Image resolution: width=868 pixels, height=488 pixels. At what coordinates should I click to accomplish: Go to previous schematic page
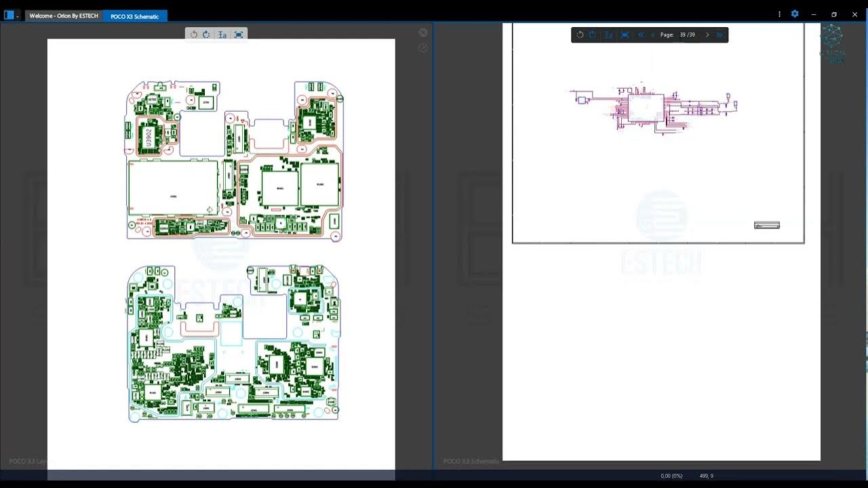coord(653,35)
